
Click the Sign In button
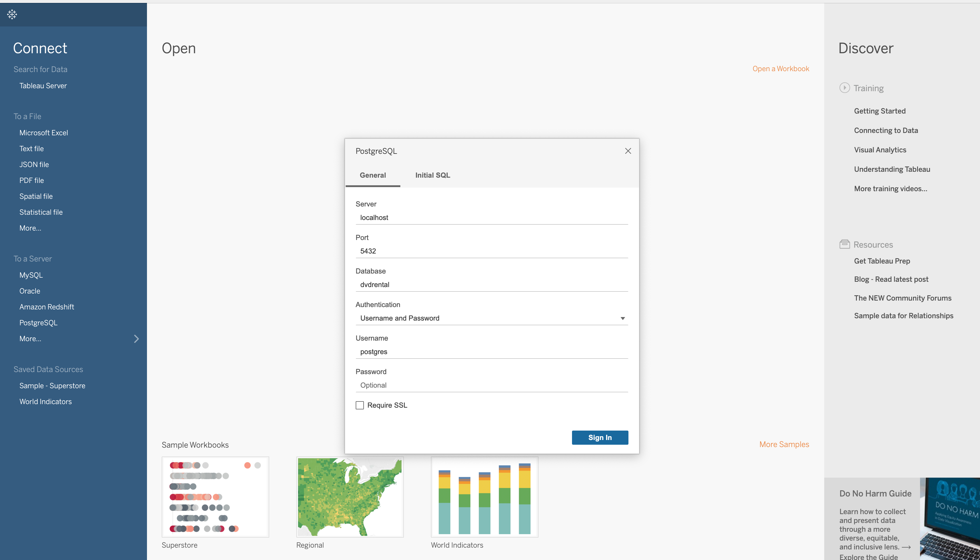click(600, 437)
